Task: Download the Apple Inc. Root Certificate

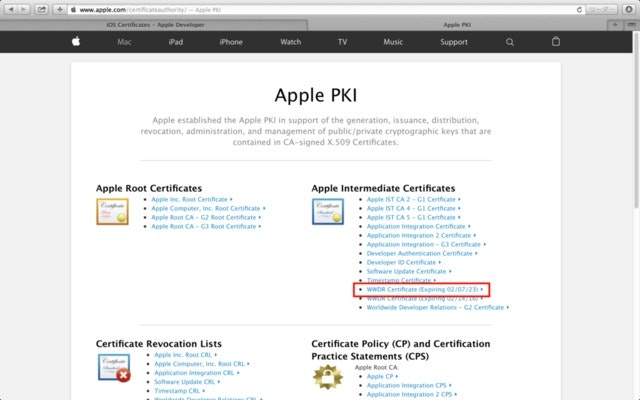Action: point(189,199)
